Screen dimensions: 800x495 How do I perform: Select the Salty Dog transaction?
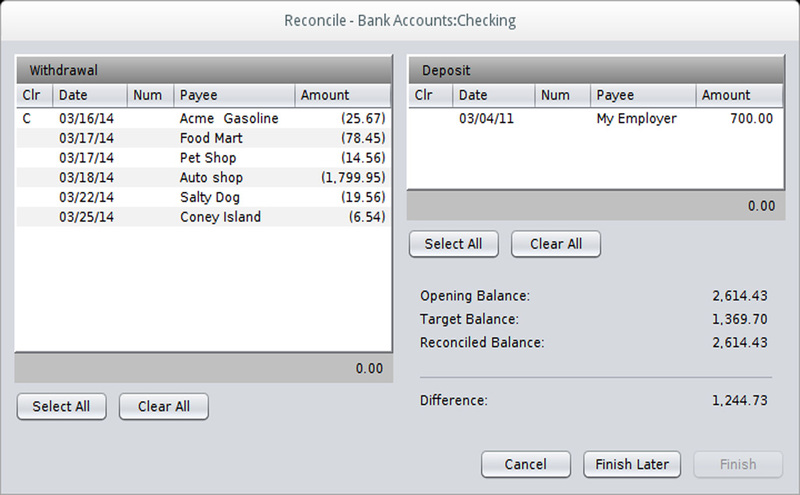204,197
